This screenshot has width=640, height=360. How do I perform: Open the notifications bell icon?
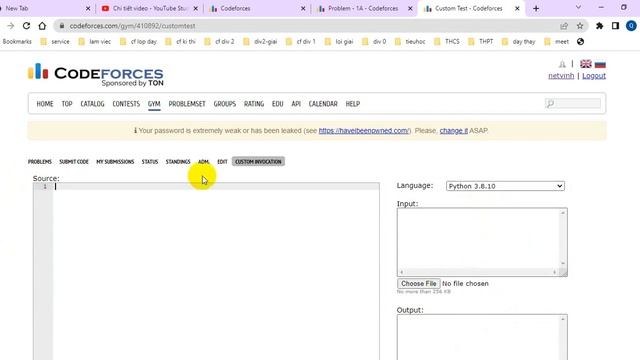[x=562, y=64]
